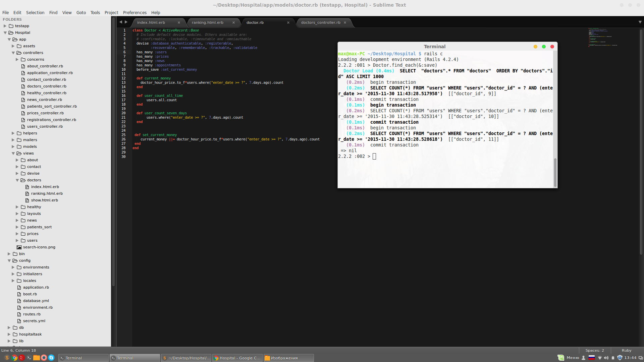
Task: Open the Wi-Fi network tray icon
Action: [x=600, y=358]
